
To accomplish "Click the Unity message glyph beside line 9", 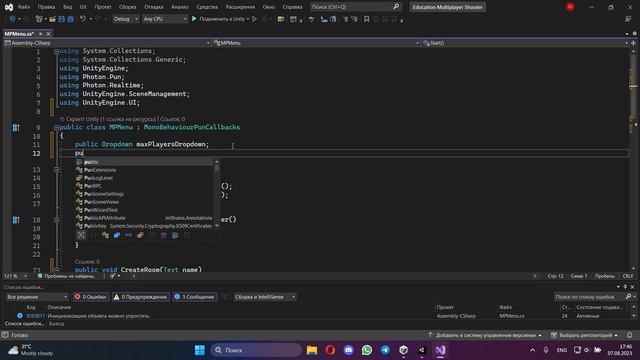I will [16, 128].
